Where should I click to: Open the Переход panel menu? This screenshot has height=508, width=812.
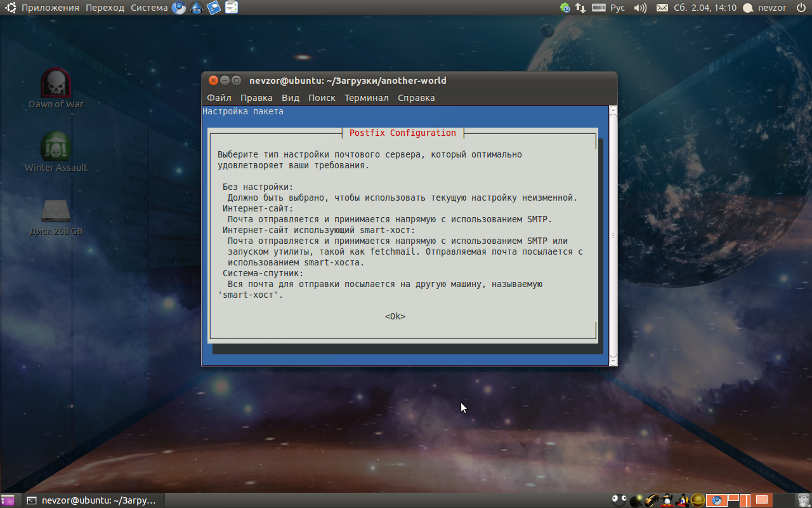click(105, 8)
